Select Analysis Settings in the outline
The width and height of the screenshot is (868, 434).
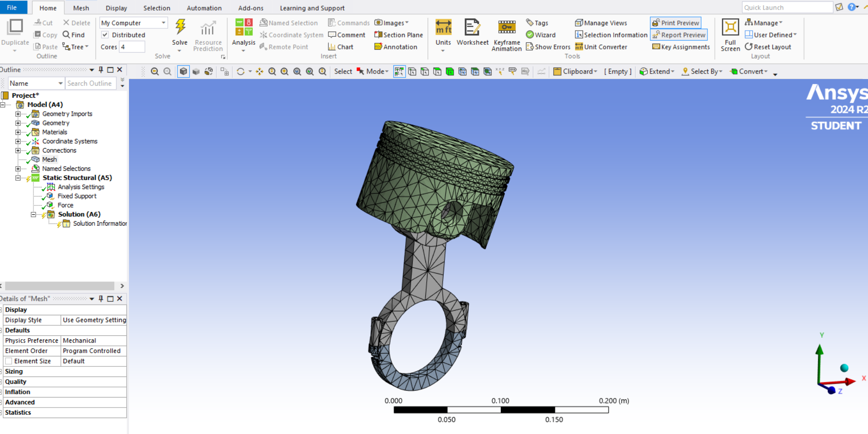click(x=81, y=187)
